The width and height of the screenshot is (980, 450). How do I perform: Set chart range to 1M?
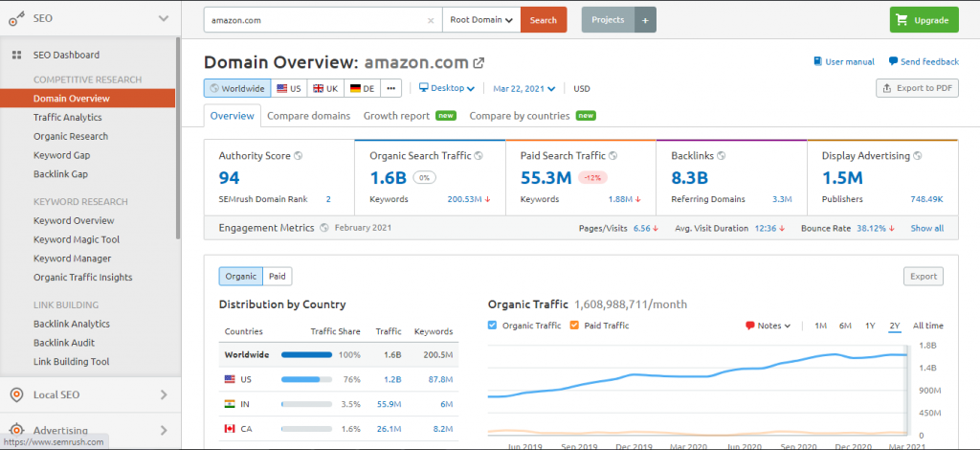pos(820,326)
